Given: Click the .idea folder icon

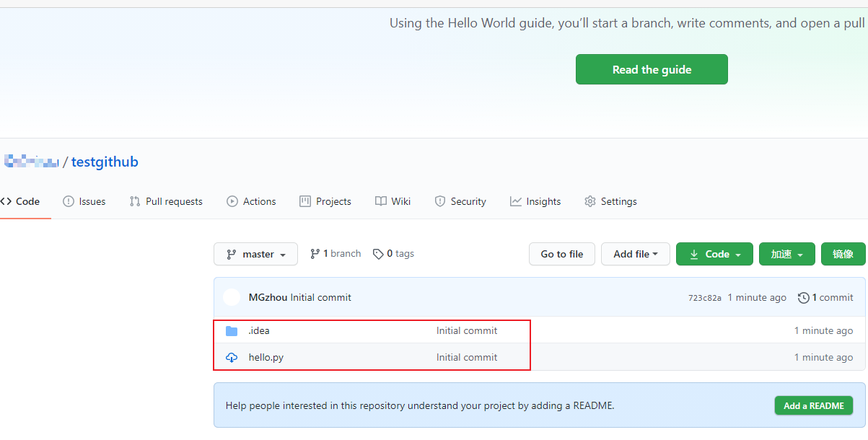Looking at the screenshot, I should click(232, 331).
